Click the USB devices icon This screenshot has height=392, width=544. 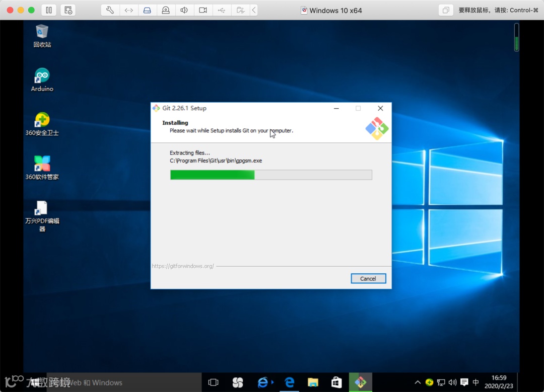(221, 10)
